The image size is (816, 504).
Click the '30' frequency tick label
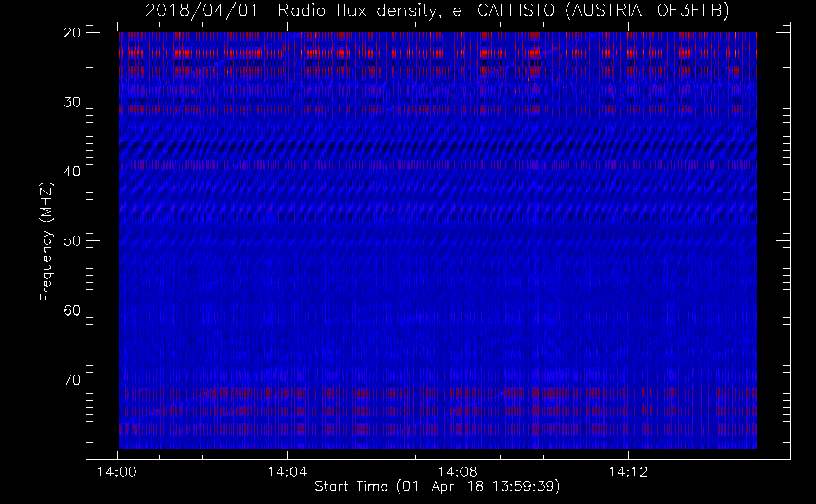(73, 102)
